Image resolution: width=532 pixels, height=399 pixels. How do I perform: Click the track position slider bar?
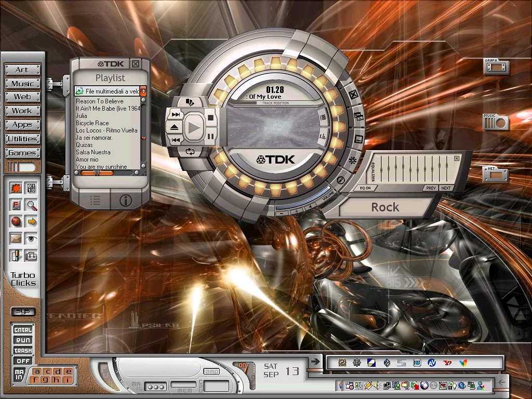pyautogui.click(x=274, y=103)
